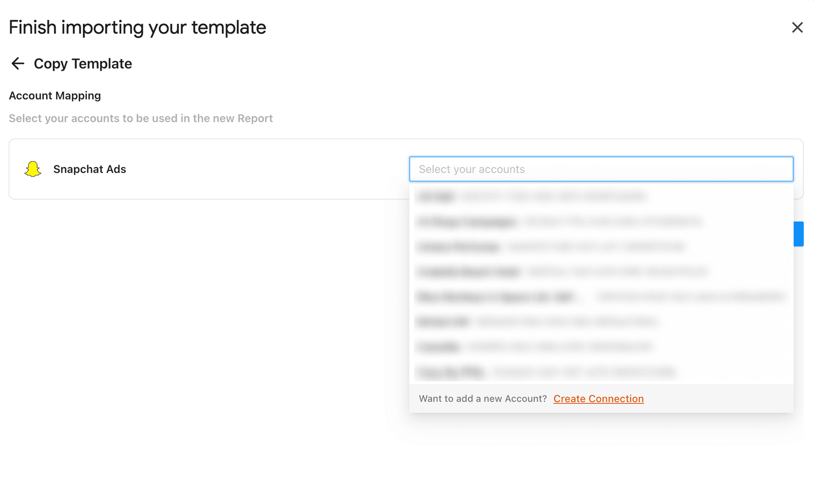Choose the second blurred account in dropdown
This screenshot has width=814, height=504.
(601, 221)
